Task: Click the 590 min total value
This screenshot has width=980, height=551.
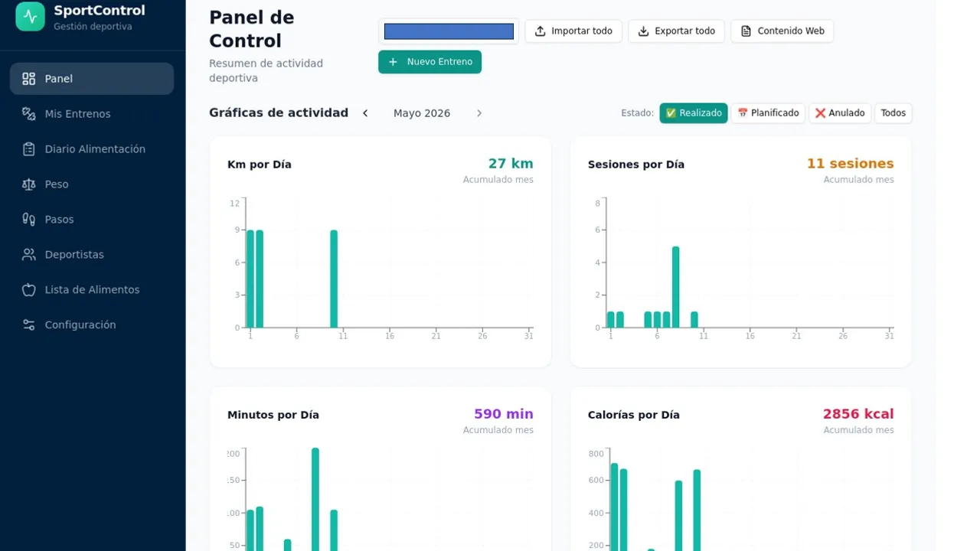Action: coord(504,414)
